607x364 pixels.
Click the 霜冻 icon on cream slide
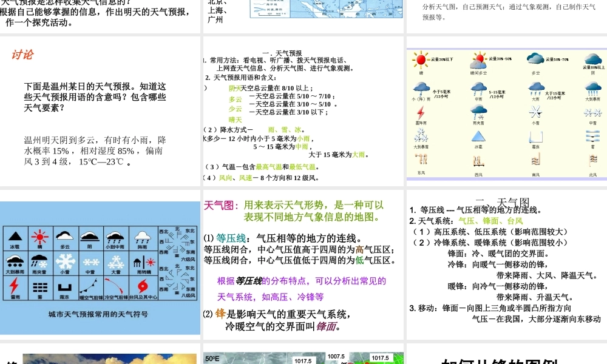tap(535, 137)
